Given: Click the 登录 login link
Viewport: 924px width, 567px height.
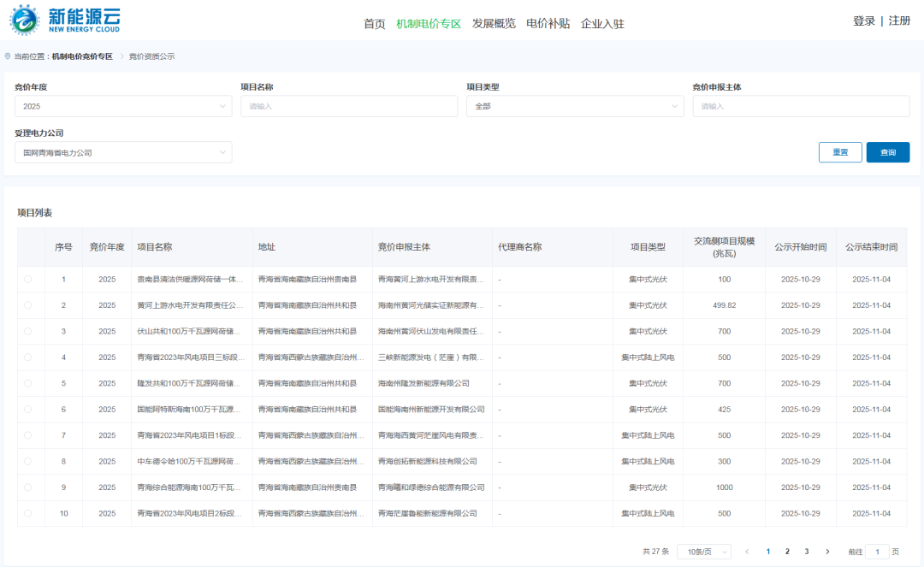Looking at the screenshot, I should click(x=863, y=19).
